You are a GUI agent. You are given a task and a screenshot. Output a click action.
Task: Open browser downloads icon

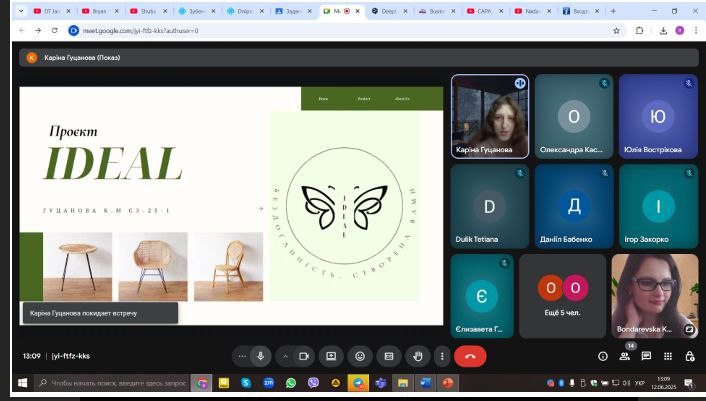pyautogui.click(x=663, y=31)
